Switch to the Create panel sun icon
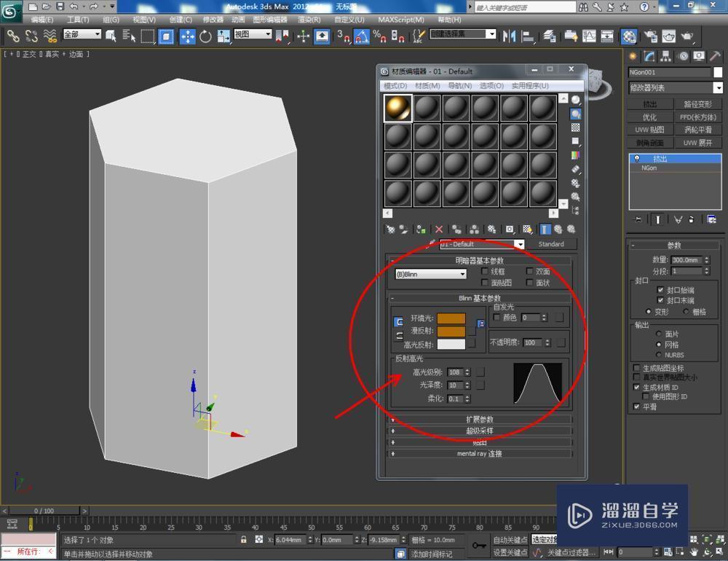Viewport: 728px width, 561px height. 633,55
